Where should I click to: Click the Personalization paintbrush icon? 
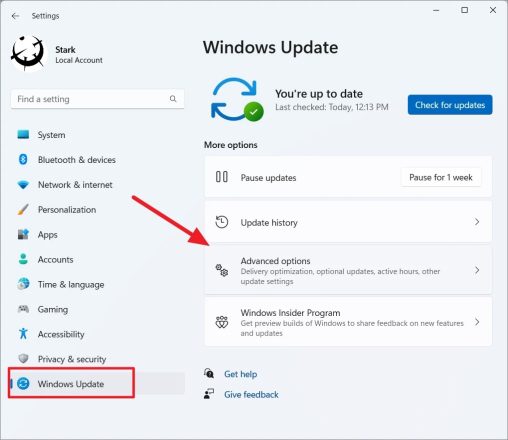(23, 209)
